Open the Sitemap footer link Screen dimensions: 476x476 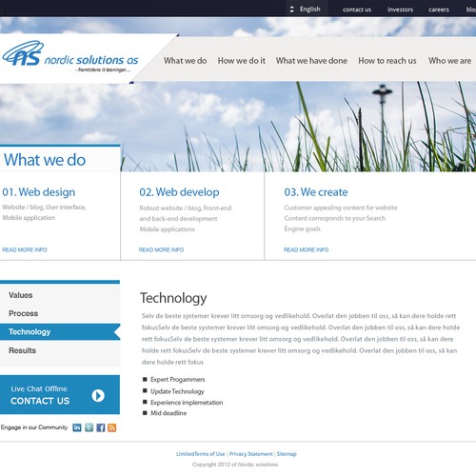coord(287,454)
